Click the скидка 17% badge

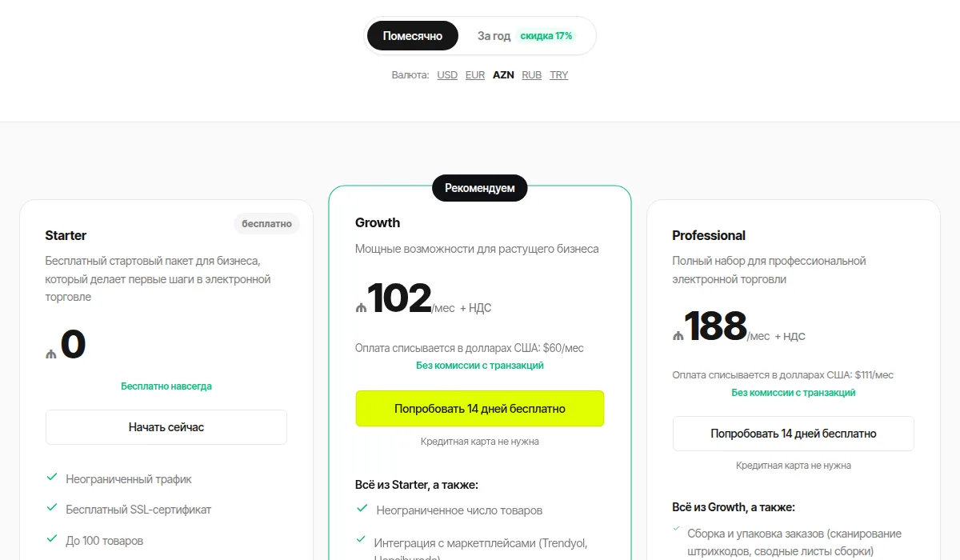coord(546,36)
